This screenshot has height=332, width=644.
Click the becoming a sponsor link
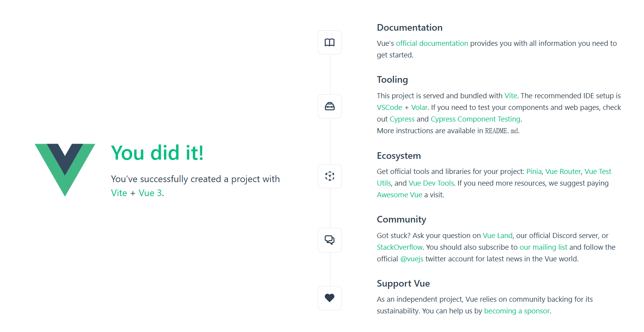tap(517, 311)
